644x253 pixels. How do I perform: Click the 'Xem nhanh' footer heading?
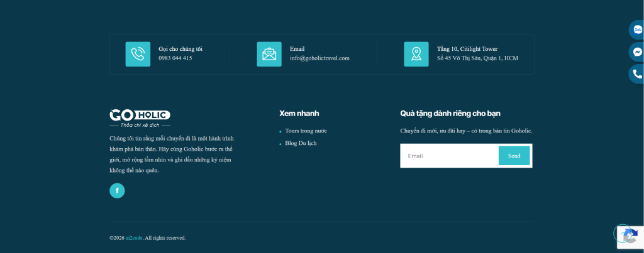pos(299,114)
